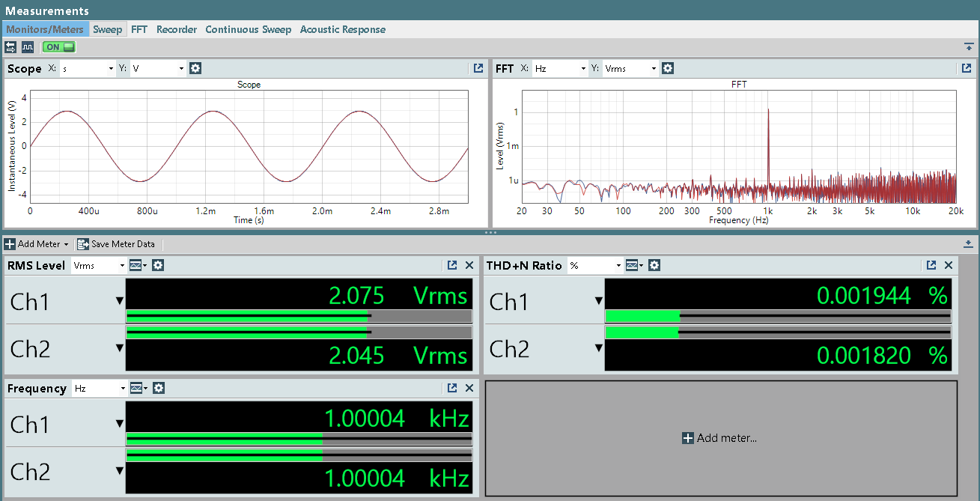This screenshot has height=501, width=980.
Task: Expand THD+N Ratio Ch2 channel arrow
Action: click(x=598, y=348)
